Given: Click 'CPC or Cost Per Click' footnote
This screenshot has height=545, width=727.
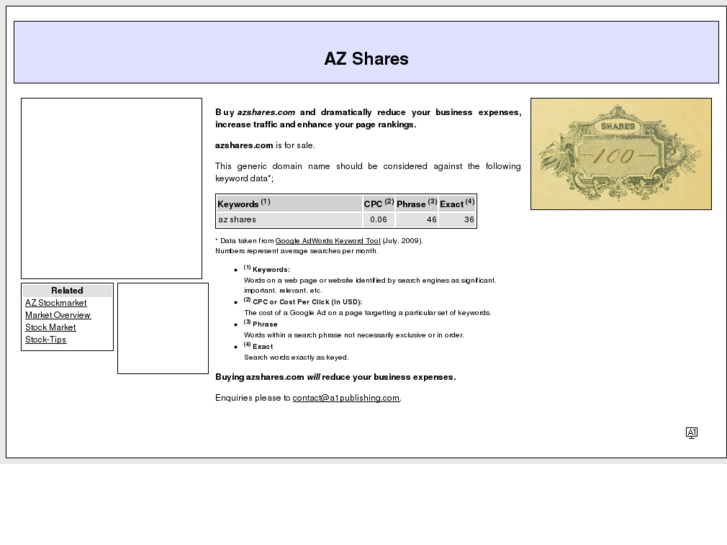Looking at the screenshot, I should pos(303,301).
